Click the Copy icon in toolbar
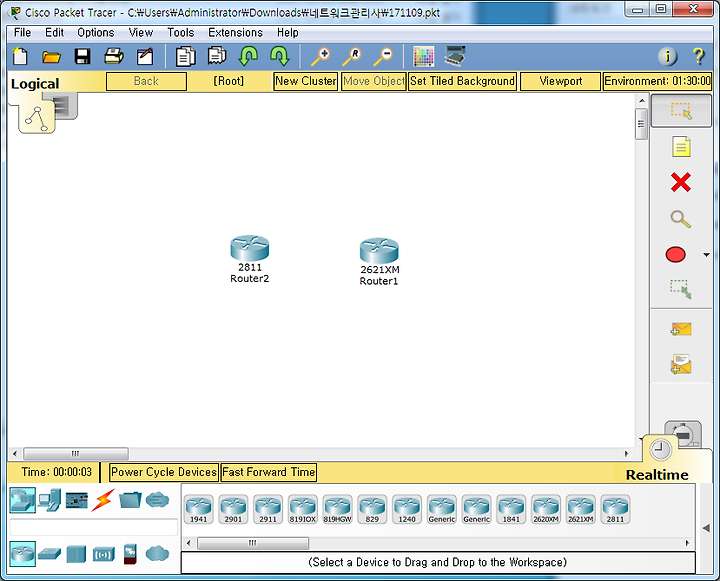Screen dimensions: 720x581 pos(186,57)
